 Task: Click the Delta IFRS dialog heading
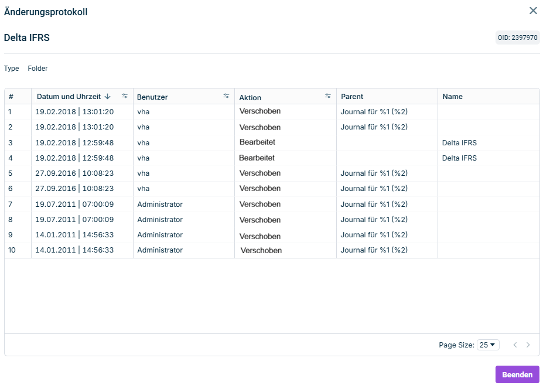coord(27,38)
